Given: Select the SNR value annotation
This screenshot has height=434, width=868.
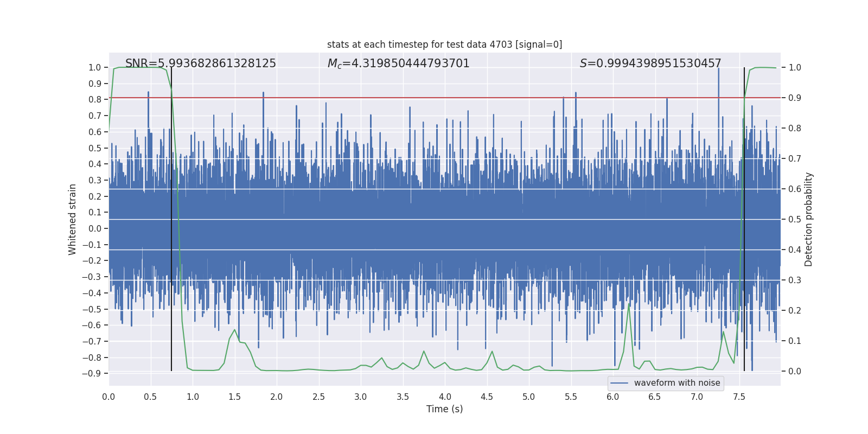Looking at the screenshot, I should (201, 63).
